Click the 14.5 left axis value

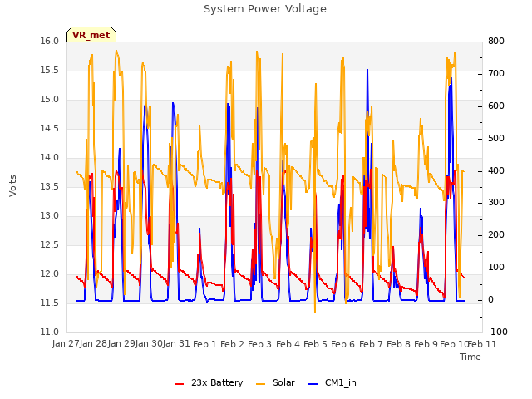50,129
